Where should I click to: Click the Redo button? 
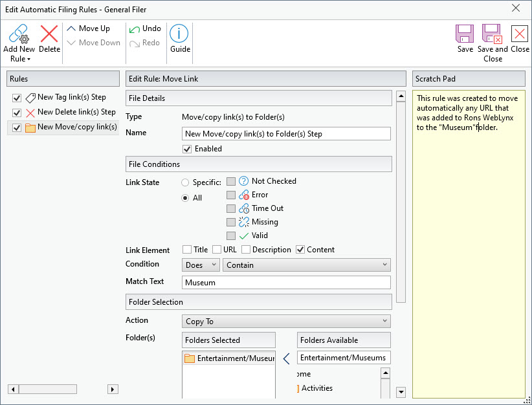coord(144,43)
